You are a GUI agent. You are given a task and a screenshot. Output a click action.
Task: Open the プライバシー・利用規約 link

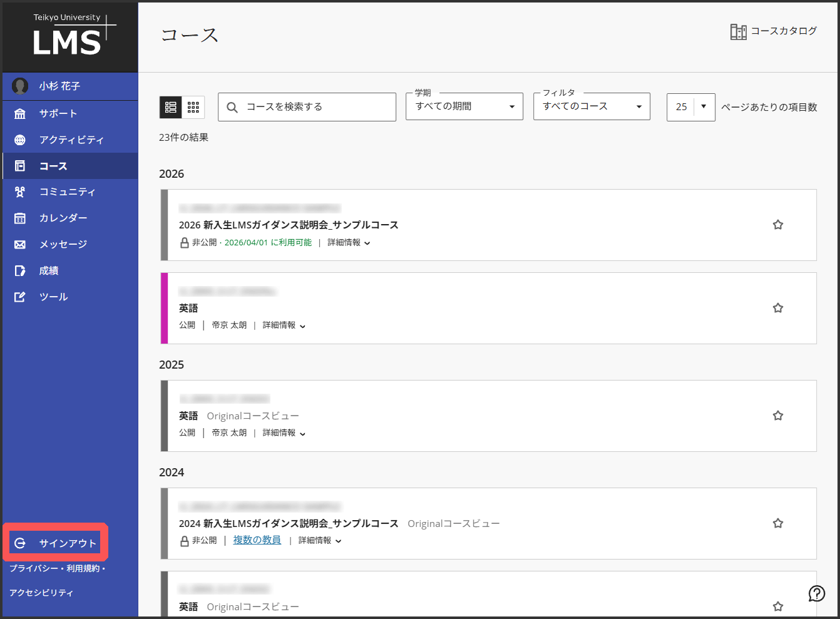[55, 568]
